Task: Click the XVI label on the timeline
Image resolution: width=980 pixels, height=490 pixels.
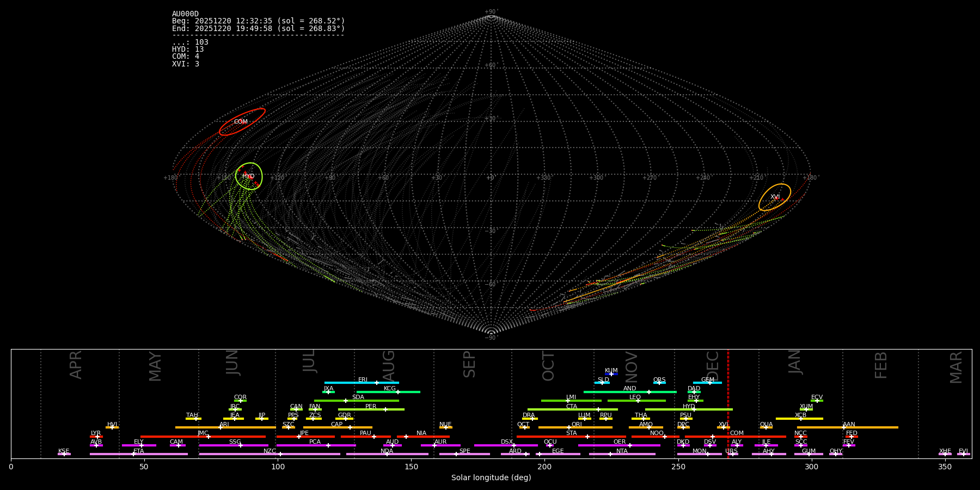Action: click(x=723, y=425)
